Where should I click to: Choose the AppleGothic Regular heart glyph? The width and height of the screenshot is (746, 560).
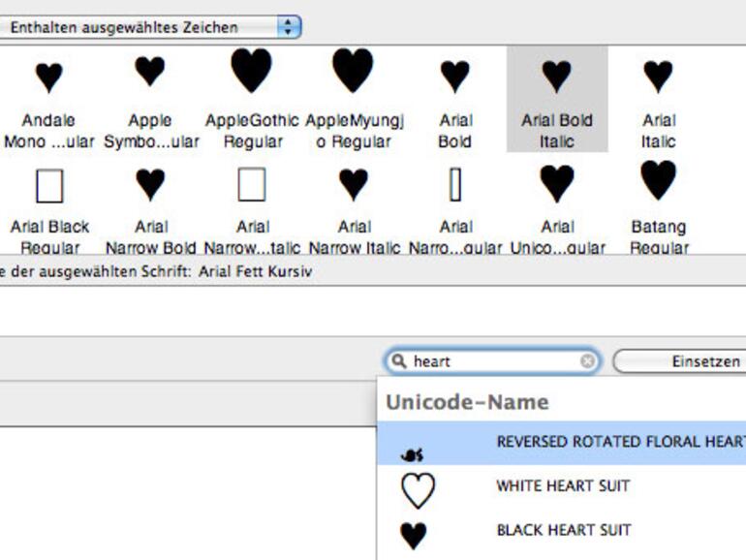[251, 71]
